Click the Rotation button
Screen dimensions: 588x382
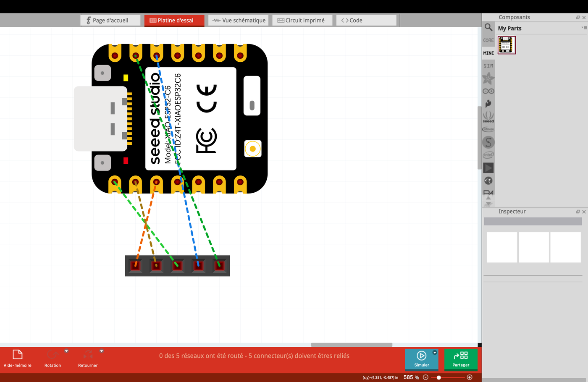(x=52, y=358)
